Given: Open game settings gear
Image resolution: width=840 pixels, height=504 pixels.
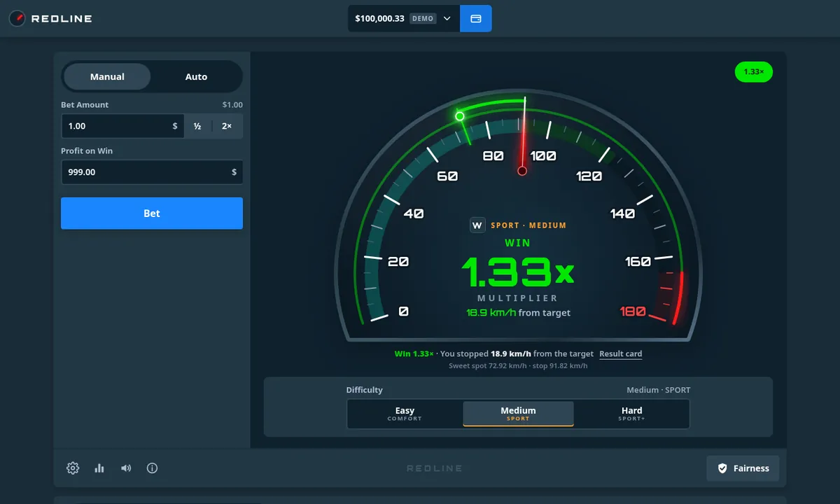Looking at the screenshot, I should (73, 468).
